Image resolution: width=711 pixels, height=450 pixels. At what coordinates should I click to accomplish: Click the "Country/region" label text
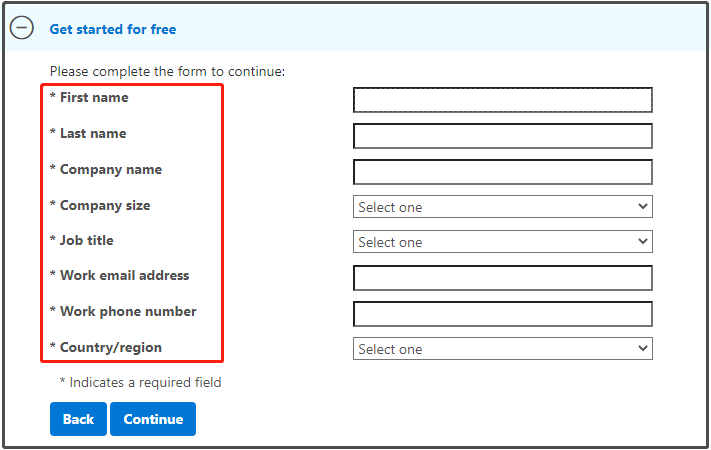(x=111, y=347)
